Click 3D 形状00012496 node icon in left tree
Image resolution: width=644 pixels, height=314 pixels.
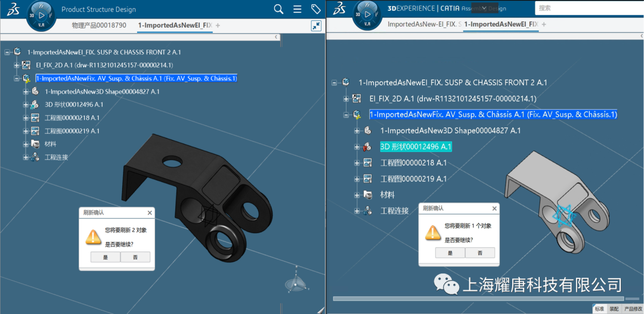[35, 104]
